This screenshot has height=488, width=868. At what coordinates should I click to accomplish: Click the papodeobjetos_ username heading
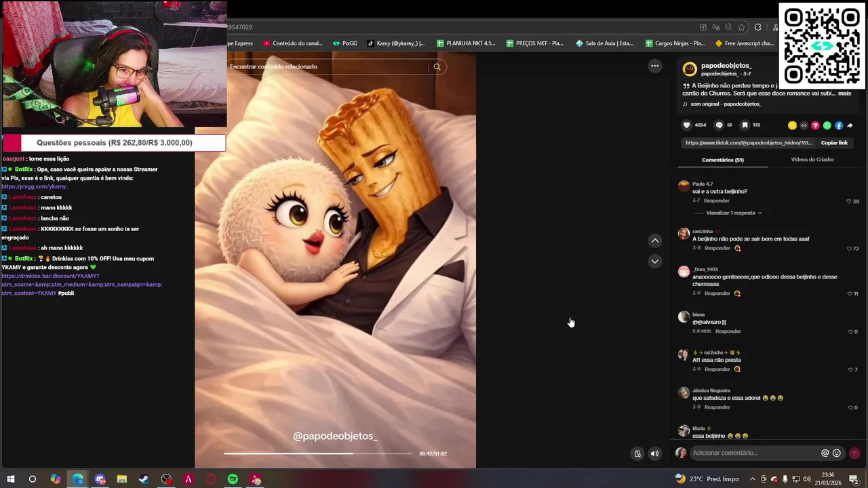coord(726,66)
